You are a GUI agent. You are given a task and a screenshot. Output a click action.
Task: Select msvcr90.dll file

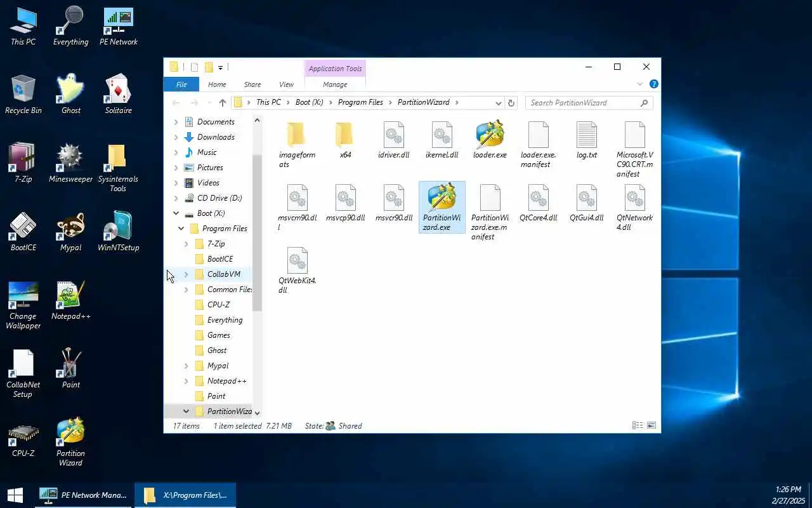[393, 203]
